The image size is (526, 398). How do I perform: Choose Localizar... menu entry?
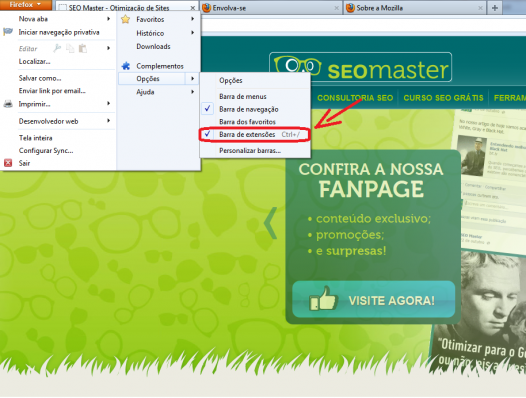35,61
